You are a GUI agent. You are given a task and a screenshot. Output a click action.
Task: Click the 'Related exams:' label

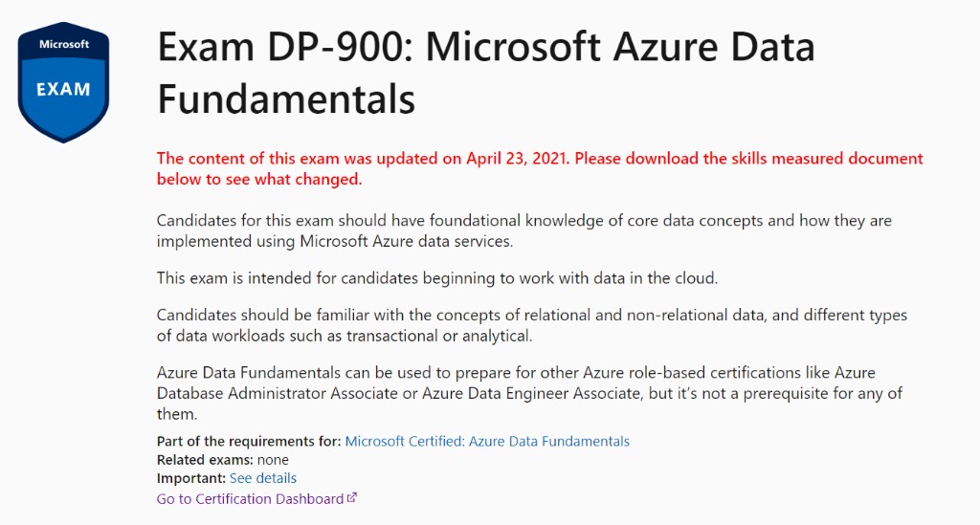click(205, 460)
